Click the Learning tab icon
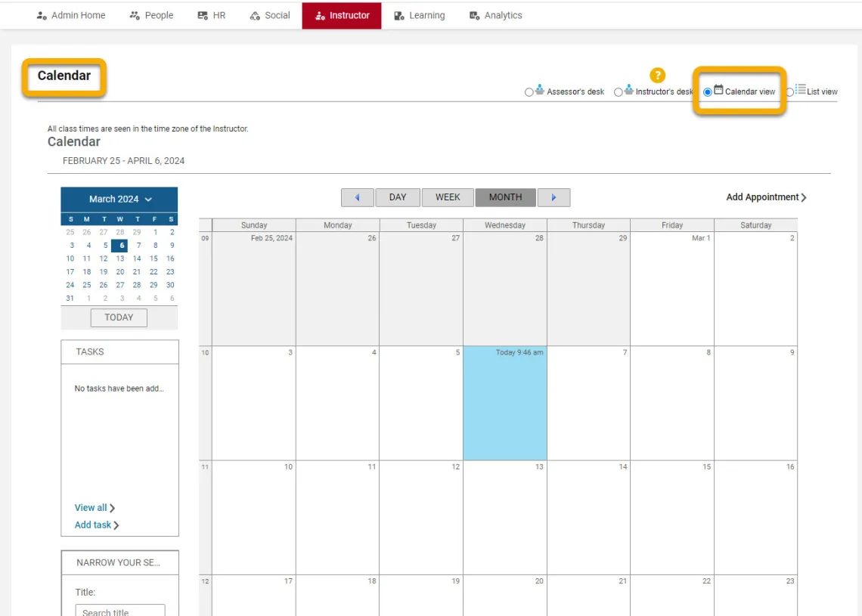862x616 pixels. coord(399,15)
